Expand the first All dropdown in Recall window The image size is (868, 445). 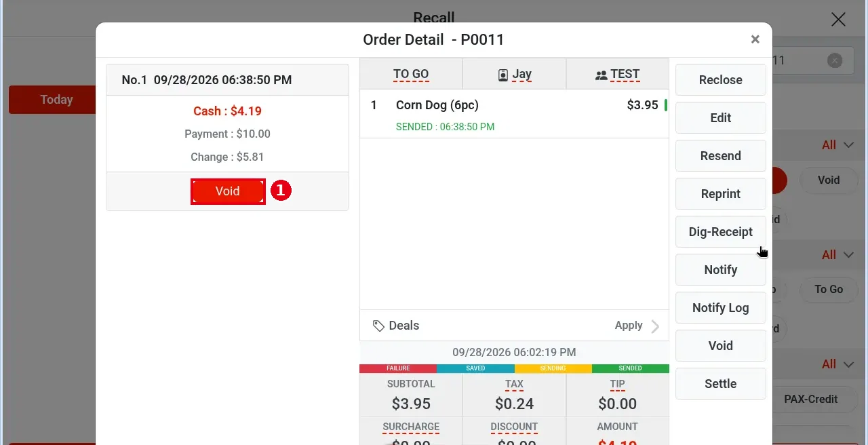838,144
